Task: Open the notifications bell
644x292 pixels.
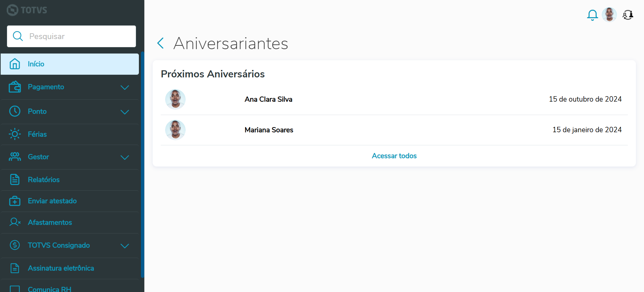Action: pos(593,15)
